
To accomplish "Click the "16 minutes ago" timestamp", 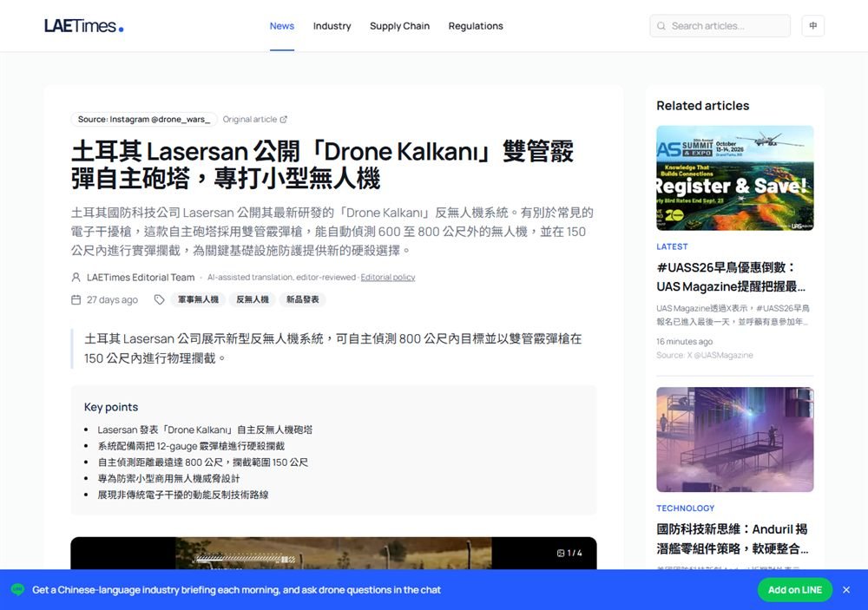I will pos(685,342).
